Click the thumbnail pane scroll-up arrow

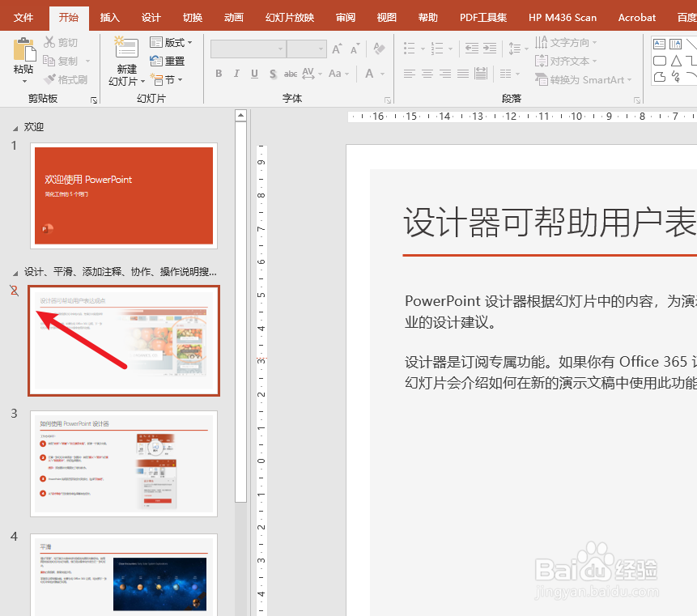(240, 116)
